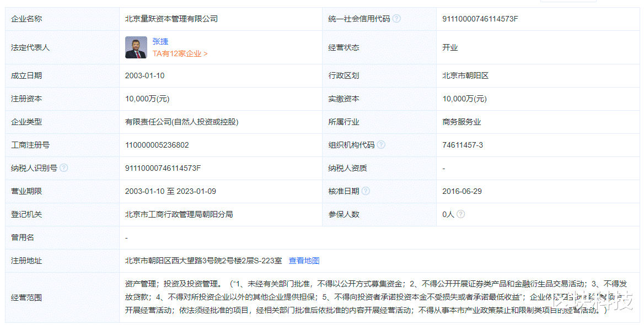The width and height of the screenshot is (644, 325).
Task: Click 查看地图 link
Action: [x=304, y=261]
